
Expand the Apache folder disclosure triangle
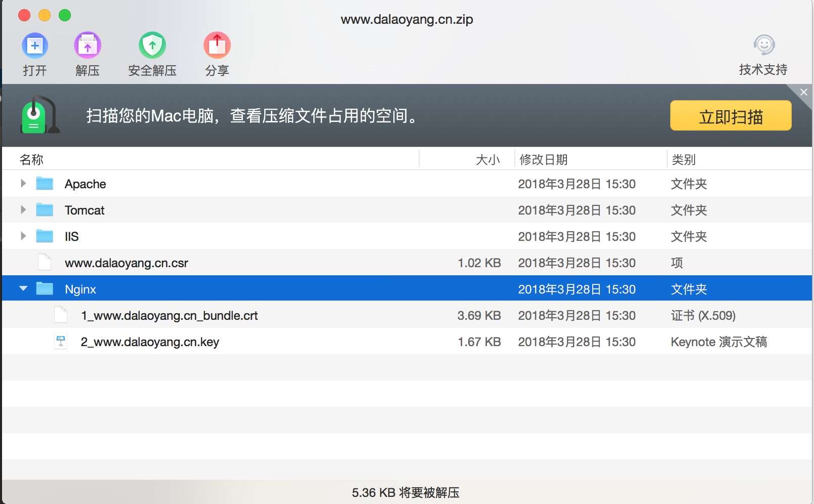23,184
